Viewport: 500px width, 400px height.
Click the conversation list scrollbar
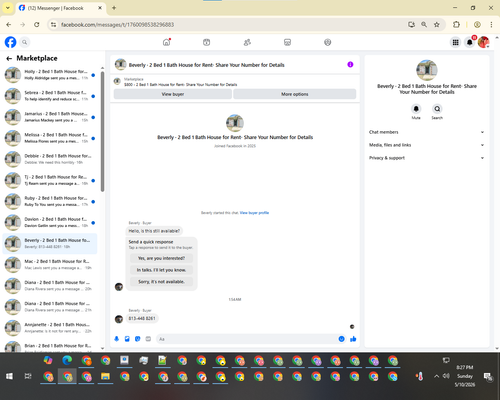(102, 132)
